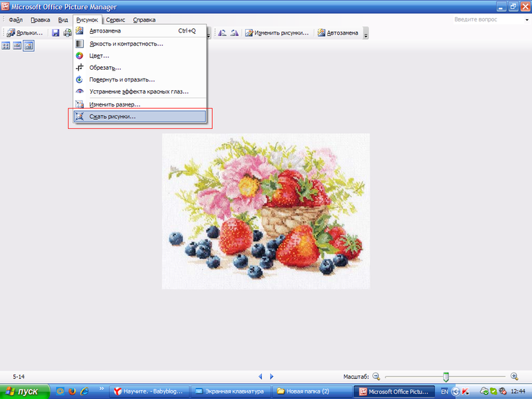This screenshot has height=399, width=532.
Task: Open Firefox from quick launch bar
Action: coord(71,391)
